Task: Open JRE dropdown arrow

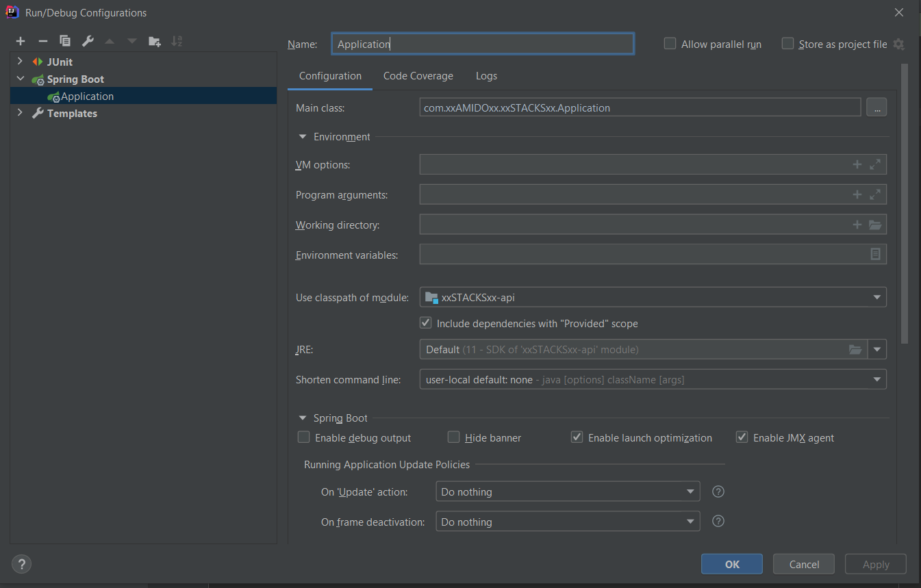Action: pyautogui.click(x=877, y=349)
